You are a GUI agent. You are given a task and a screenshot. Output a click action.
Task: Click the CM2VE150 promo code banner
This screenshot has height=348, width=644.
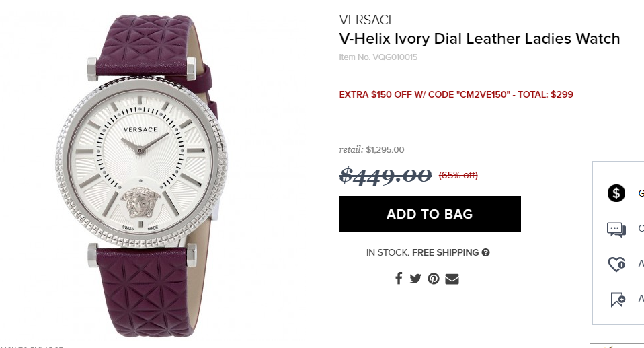pyautogui.click(x=456, y=94)
